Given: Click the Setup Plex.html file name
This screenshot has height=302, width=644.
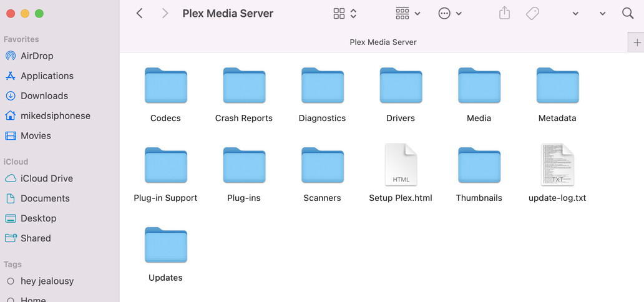Looking at the screenshot, I should click(401, 198).
